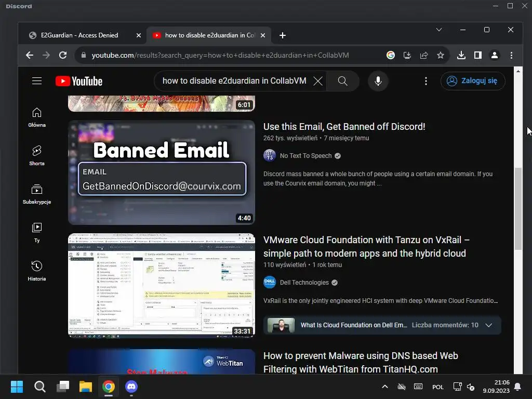Click the magnifier search button on YouTube

coord(343,81)
